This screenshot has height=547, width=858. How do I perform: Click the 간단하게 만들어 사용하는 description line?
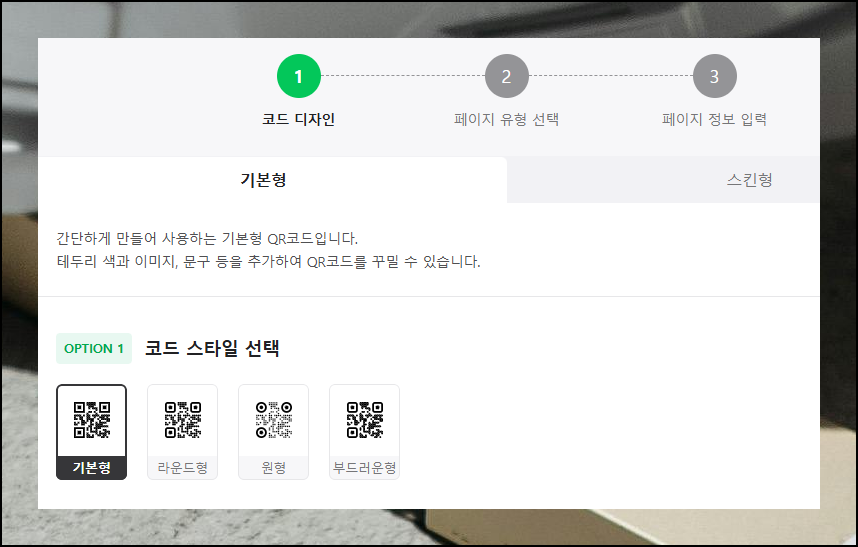[207, 238]
